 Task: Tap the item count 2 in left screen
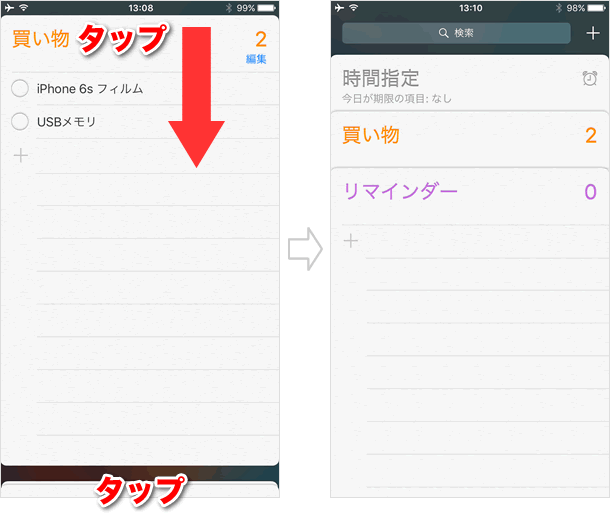[x=261, y=39]
